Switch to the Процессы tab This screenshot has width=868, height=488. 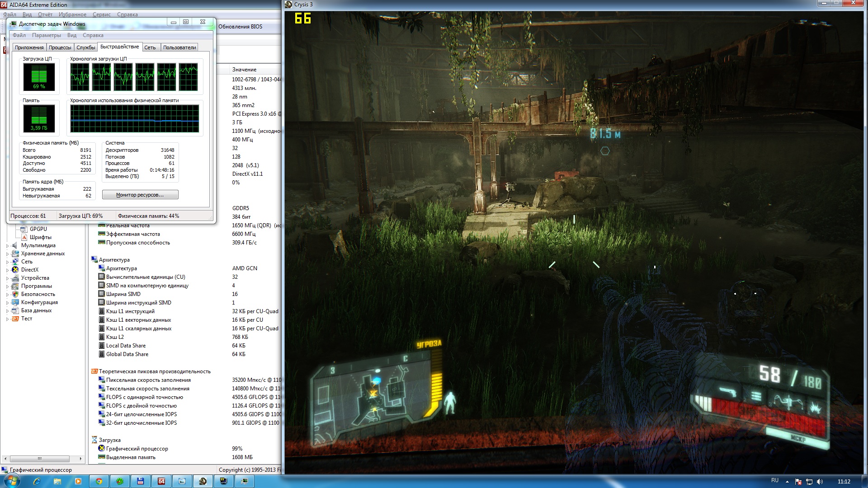[60, 47]
